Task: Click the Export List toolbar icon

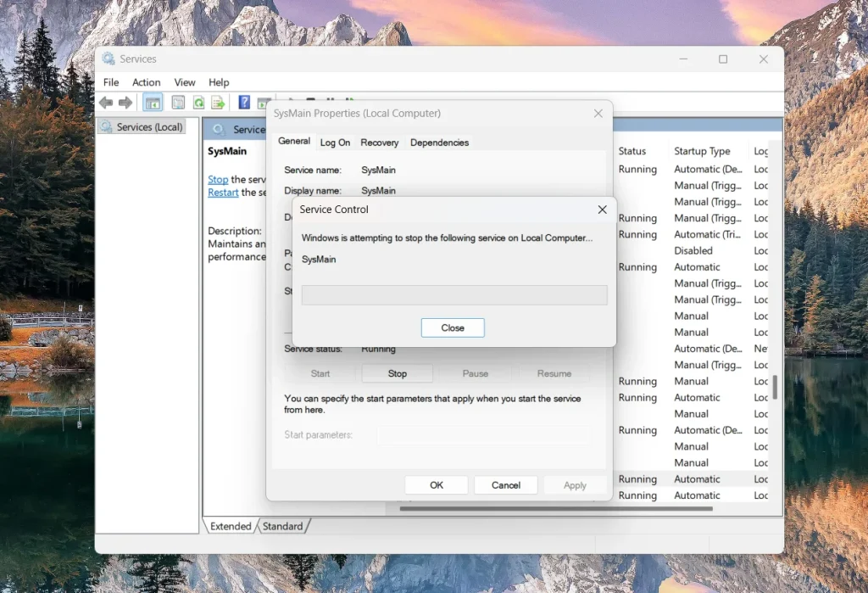Action: click(x=218, y=103)
